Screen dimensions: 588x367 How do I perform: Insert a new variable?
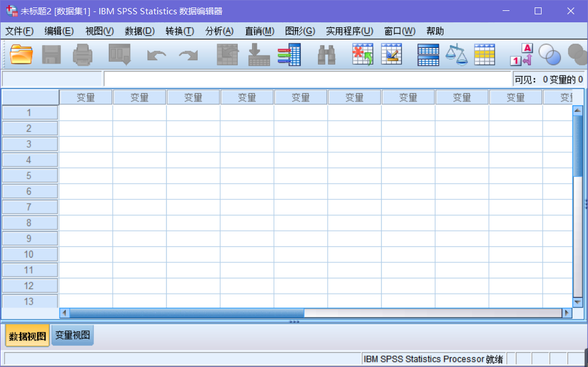(x=391, y=54)
